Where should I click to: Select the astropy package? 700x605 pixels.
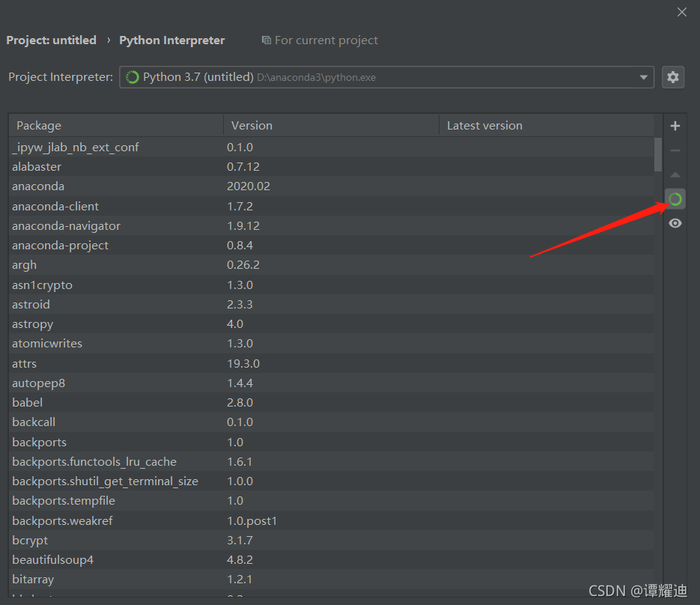click(x=331, y=323)
